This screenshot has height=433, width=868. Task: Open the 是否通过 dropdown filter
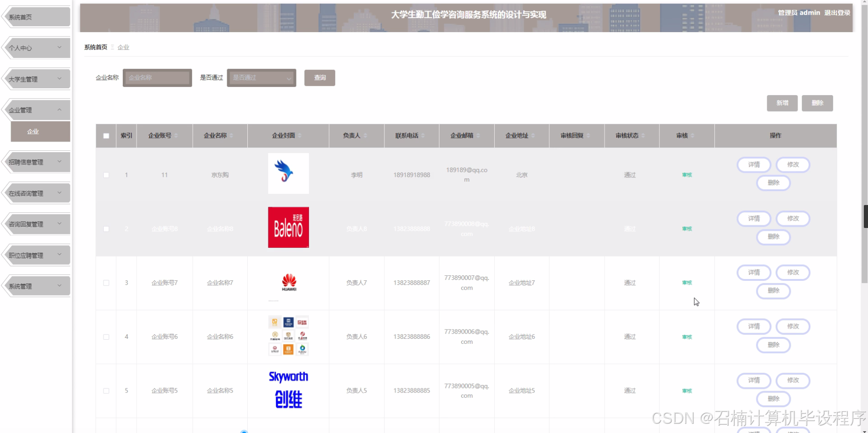[261, 78]
